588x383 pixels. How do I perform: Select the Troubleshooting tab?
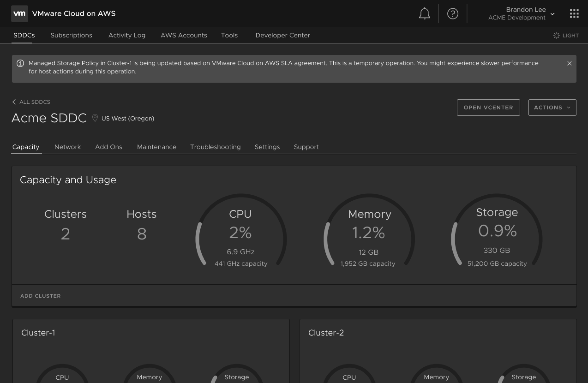(x=215, y=147)
